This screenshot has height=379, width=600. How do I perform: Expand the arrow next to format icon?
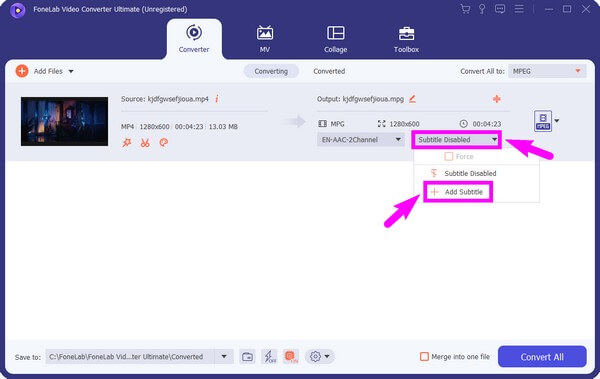(557, 121)
